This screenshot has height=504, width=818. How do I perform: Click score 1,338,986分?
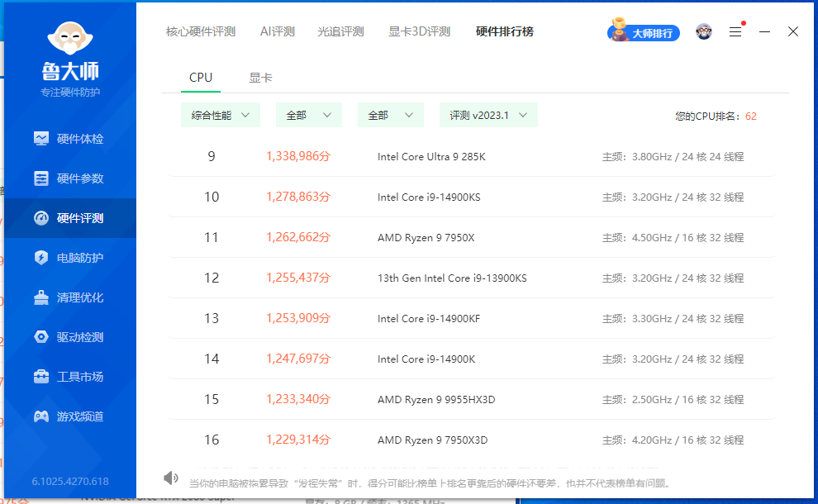coord(298,156)
